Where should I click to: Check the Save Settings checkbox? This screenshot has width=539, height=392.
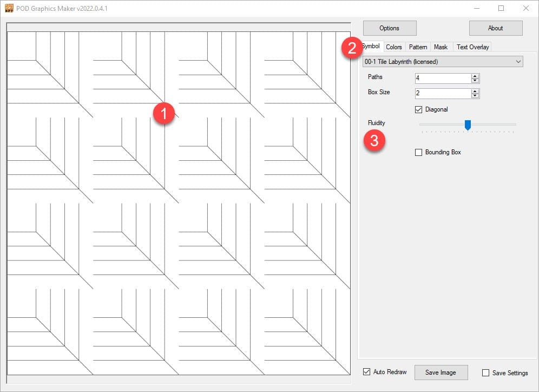(485, 373)
